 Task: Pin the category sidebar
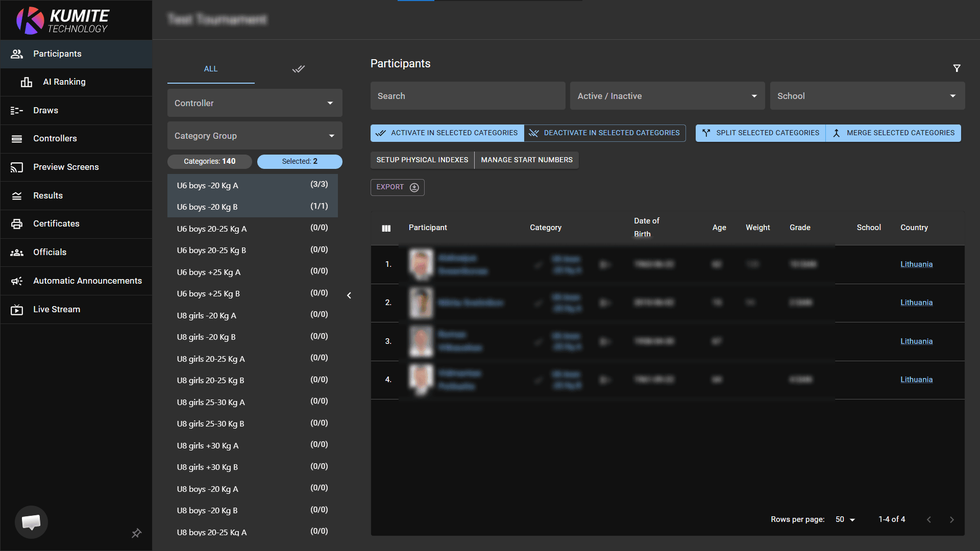[x=136, y=533]
